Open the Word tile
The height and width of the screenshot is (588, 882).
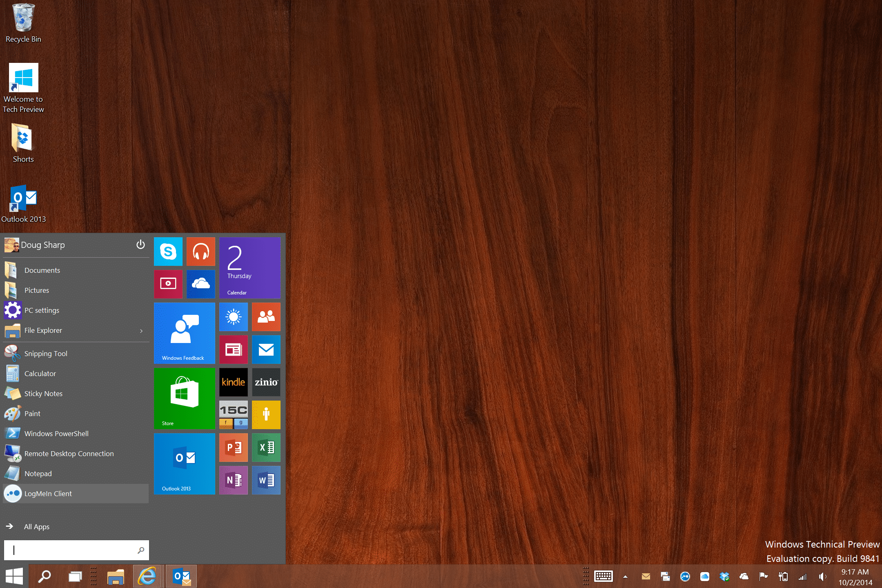(266, 480)
